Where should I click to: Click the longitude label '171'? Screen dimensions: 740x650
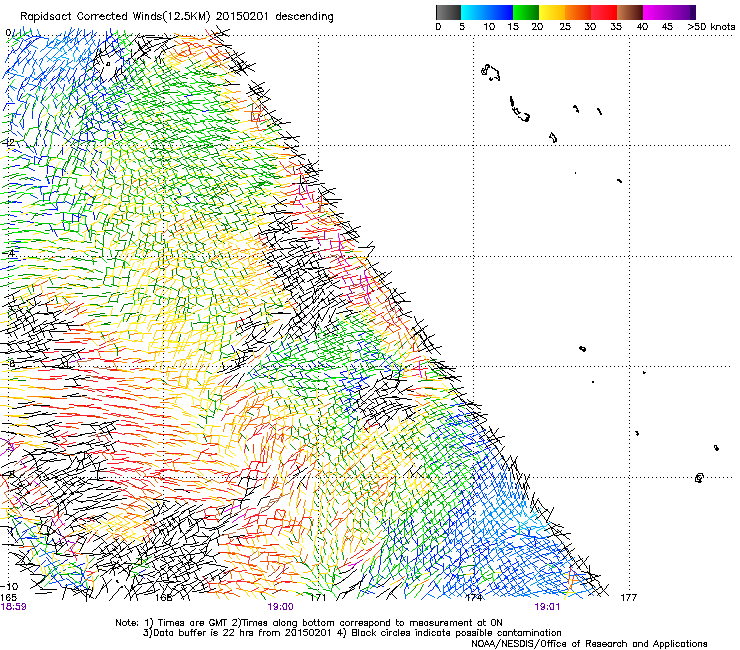point(318,598)
